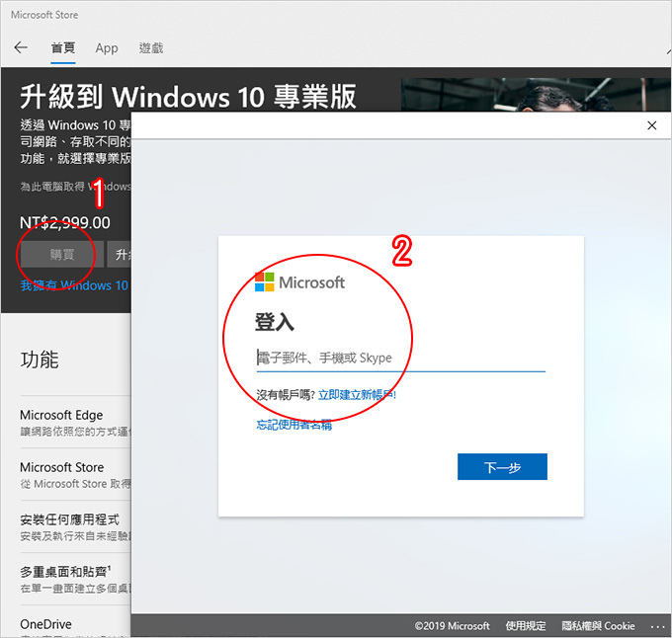This screenshot has height=638, width=672.
Task: Select the 安裝任何應用程式 feature row
Action: [x=75, y=527]
